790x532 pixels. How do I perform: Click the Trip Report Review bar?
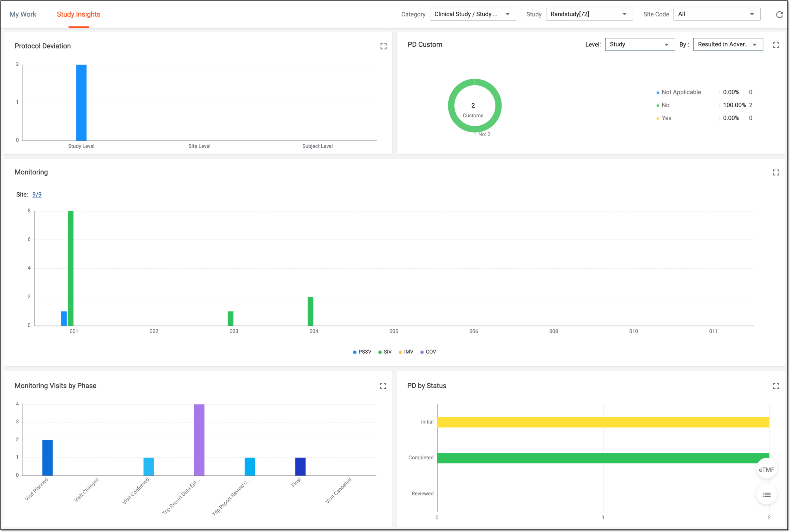pos(250,467)
